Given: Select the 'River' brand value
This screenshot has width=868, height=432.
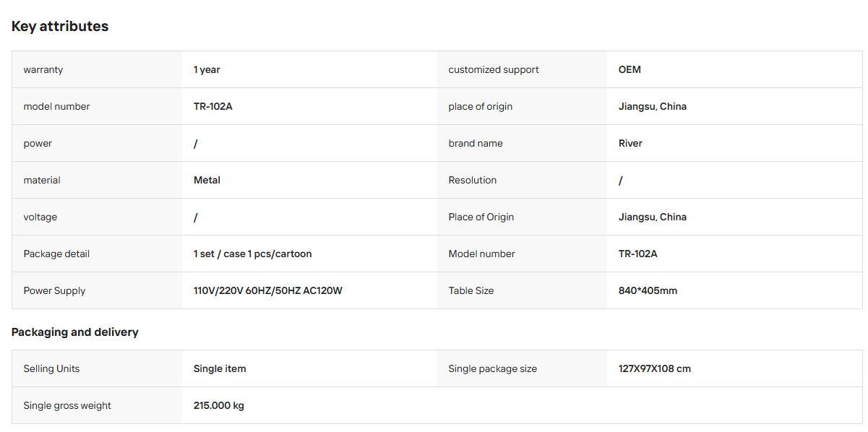Looking at the screenshot, I should click(x=630, y=144).
